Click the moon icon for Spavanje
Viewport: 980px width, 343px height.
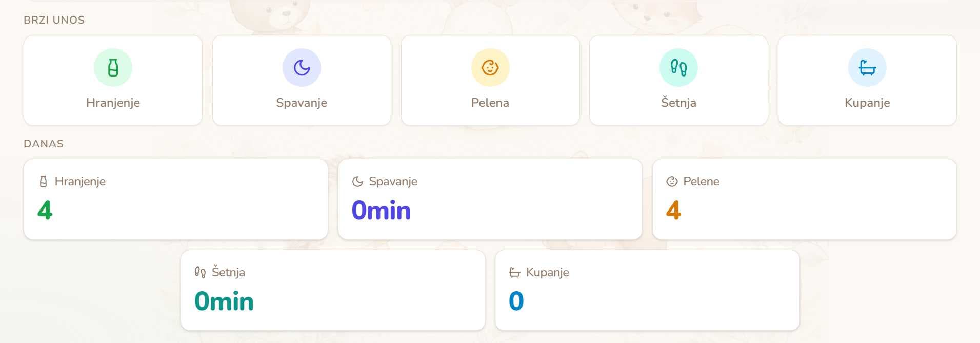(302, 67)
